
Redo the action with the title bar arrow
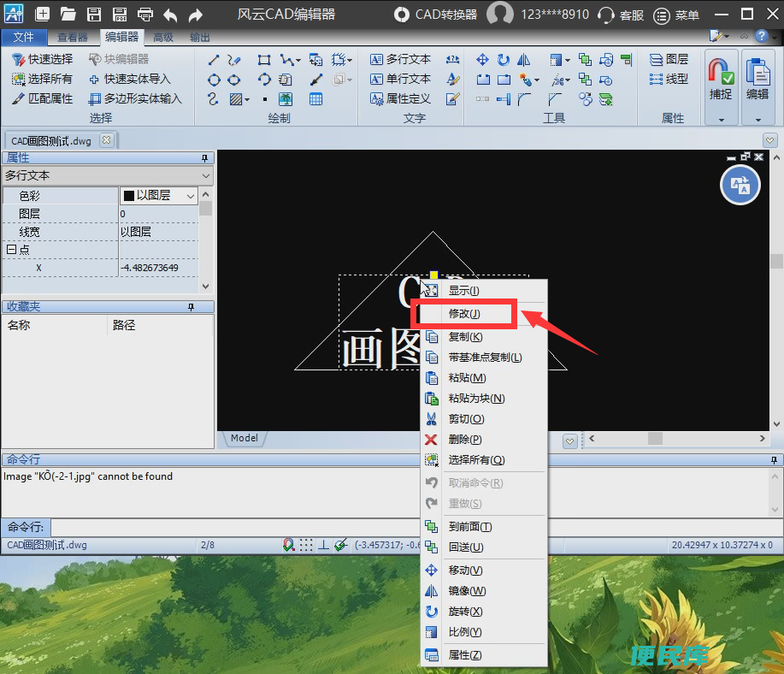click(x=196, y=15)
